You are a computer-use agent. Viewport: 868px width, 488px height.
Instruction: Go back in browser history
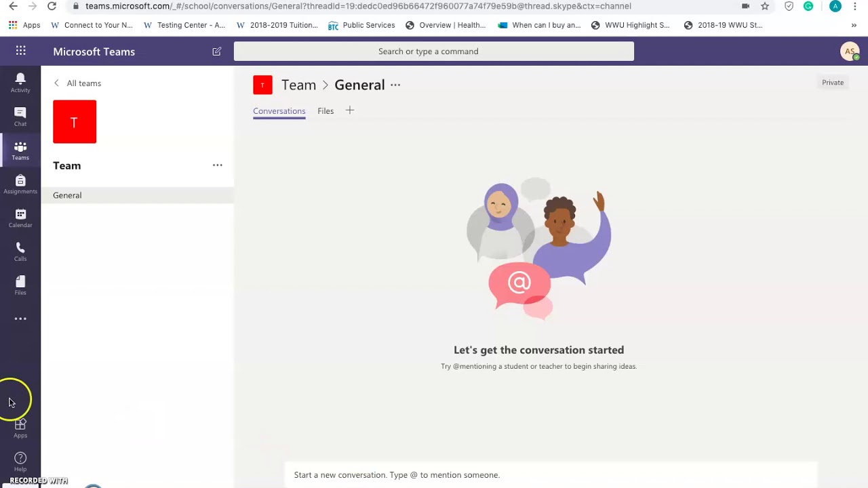(x=13, y=6)
